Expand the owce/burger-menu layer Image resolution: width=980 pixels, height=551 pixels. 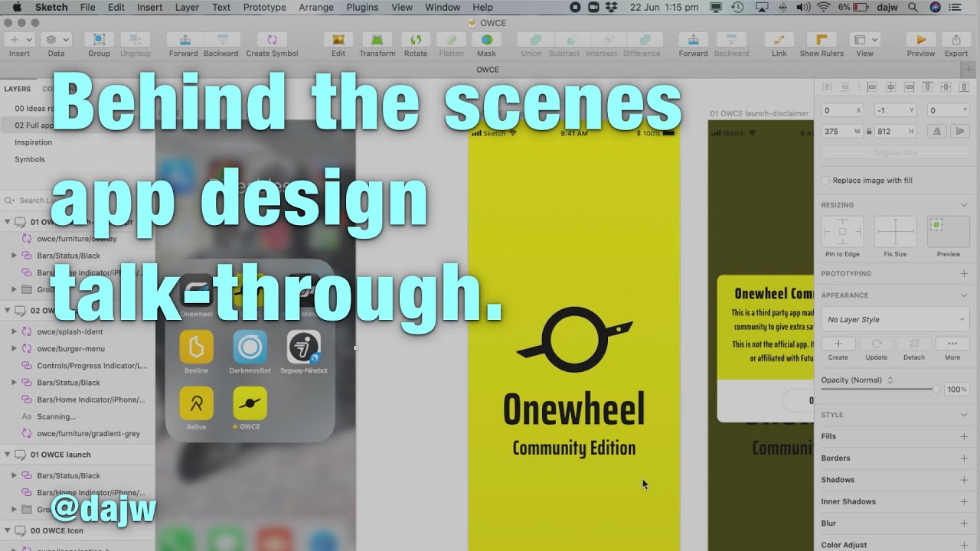click(x=15, y=349)
